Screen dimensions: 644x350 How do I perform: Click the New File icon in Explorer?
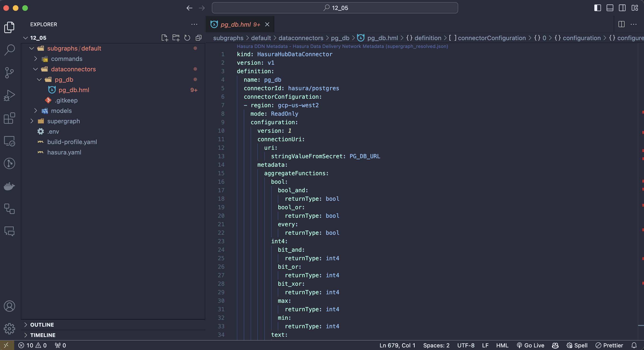click(165, 38)
